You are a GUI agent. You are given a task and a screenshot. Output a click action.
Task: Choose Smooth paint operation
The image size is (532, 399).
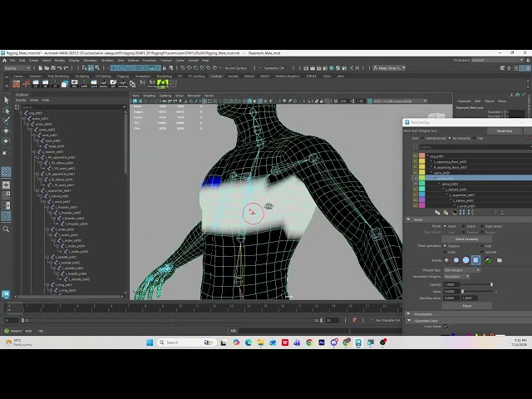tap(482, 252)
